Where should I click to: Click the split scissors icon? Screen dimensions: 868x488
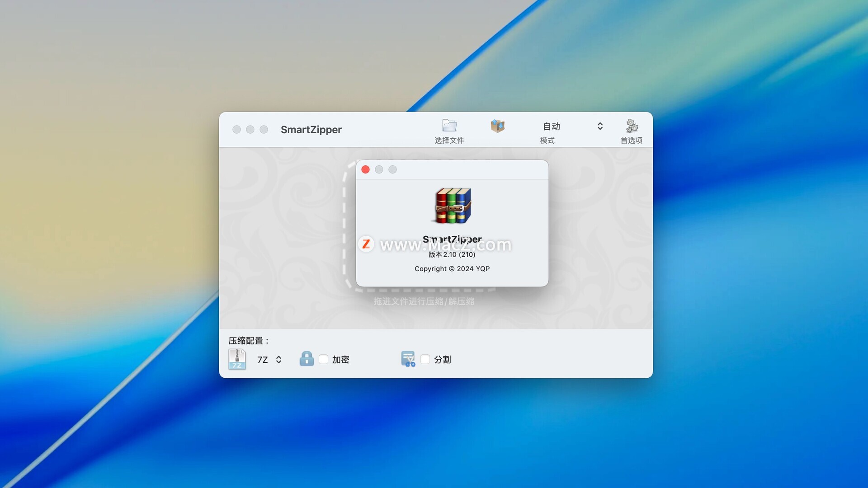click(x=408, y=359)
